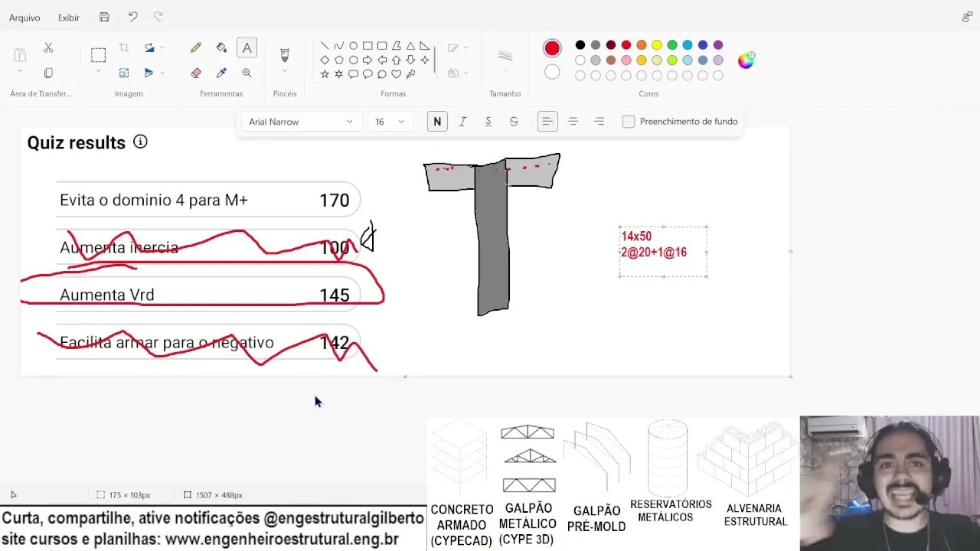Expand the selection options arrow
980x551 pixels.
[98, 71]
